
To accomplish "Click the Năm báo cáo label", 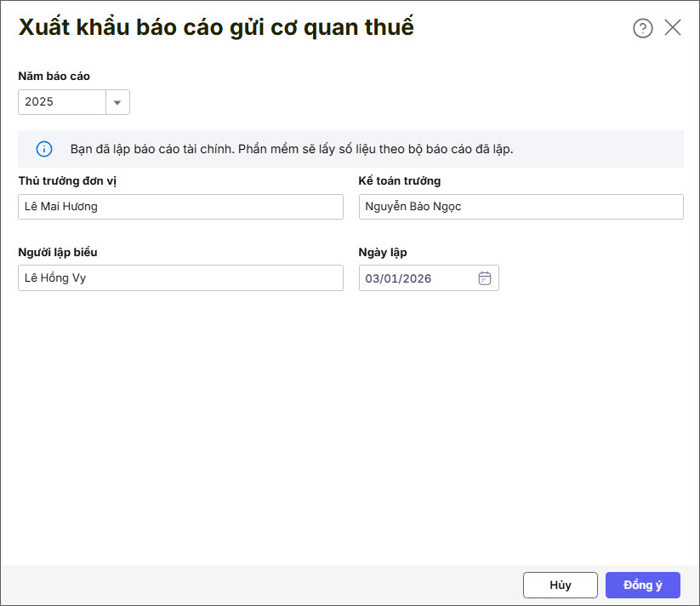I will click(x=54, y=76).
